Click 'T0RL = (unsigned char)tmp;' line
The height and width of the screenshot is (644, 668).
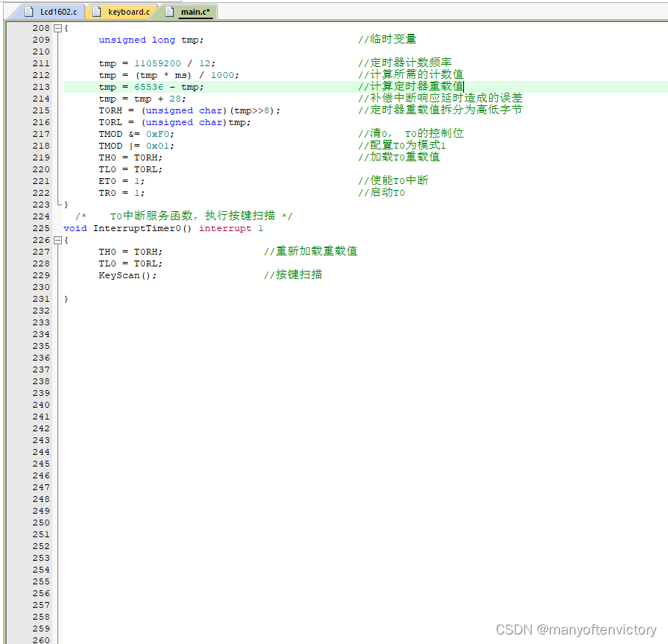pyautogui.click(x=175, y=123)
